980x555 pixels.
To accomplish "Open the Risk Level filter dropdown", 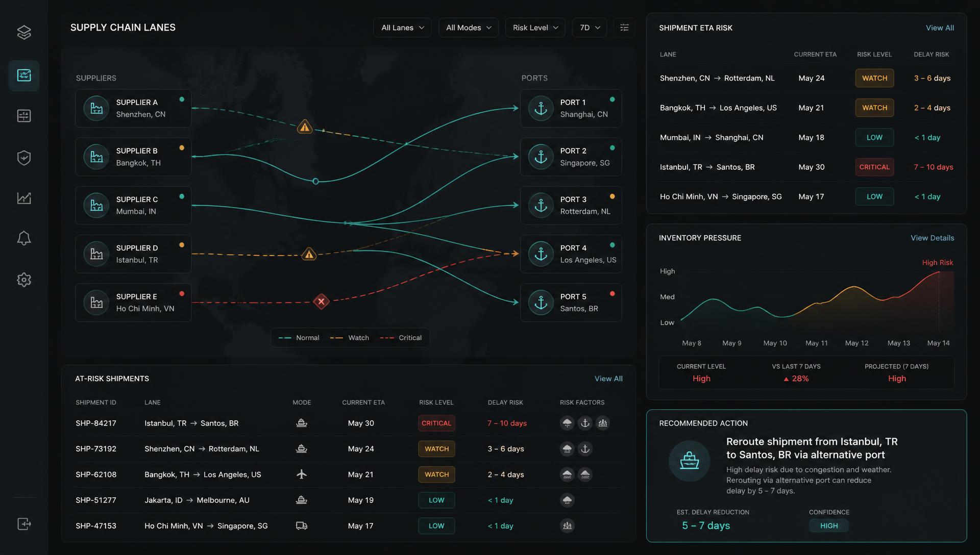I will 535,28.
